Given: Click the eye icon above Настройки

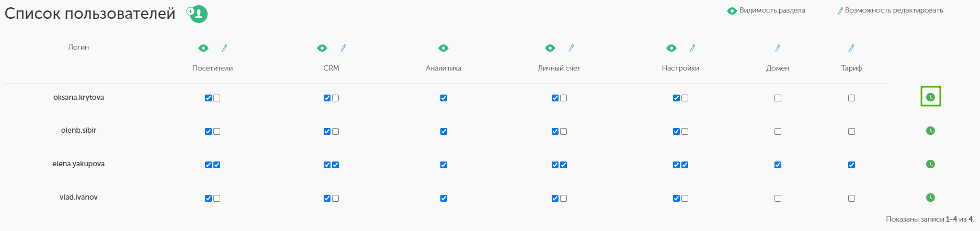Looking at the screenshot, I should (x=671, y=48).
